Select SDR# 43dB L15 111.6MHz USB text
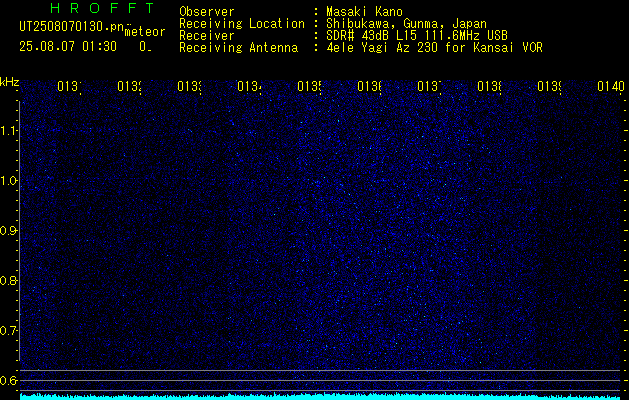 pos(417,36)
